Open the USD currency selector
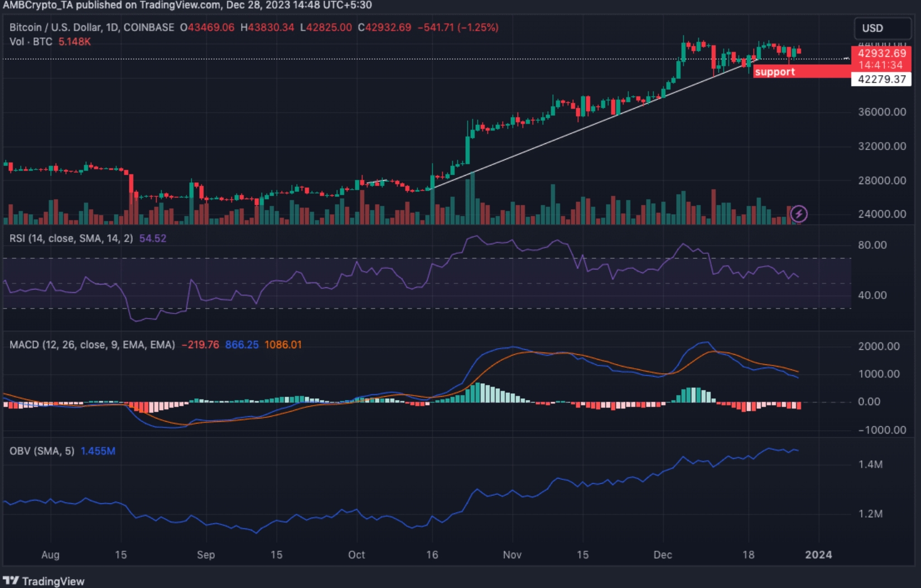Viewport: 921px width, 588px height. tap(883, 28)
